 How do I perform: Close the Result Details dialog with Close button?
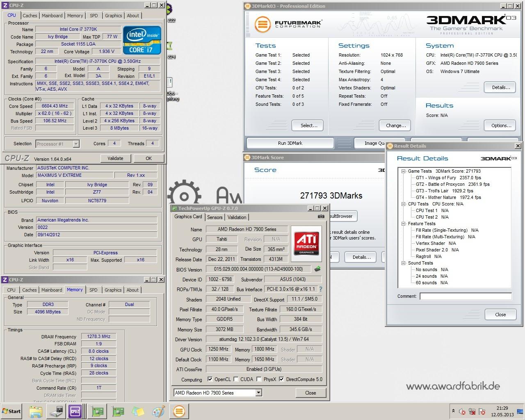click(500, 315)
